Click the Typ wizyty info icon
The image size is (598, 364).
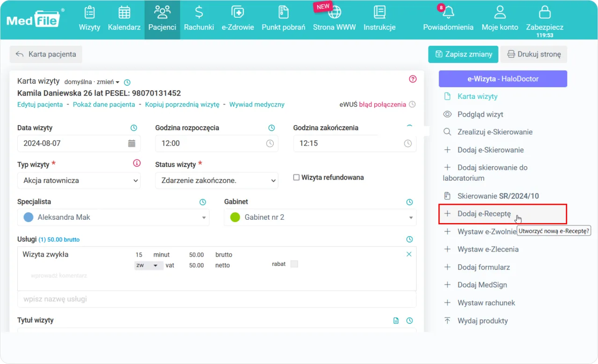(136, 163)
